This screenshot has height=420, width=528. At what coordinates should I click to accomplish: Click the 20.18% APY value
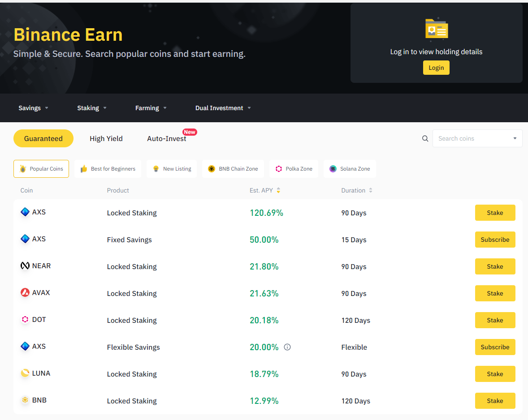point(264,321)
